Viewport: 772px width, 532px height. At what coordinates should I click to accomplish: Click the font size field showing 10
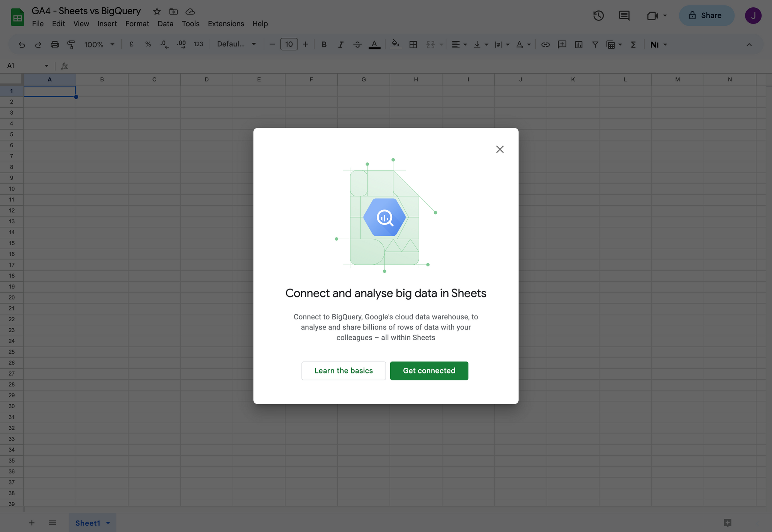pyautogui.click(x=289, y=44)
